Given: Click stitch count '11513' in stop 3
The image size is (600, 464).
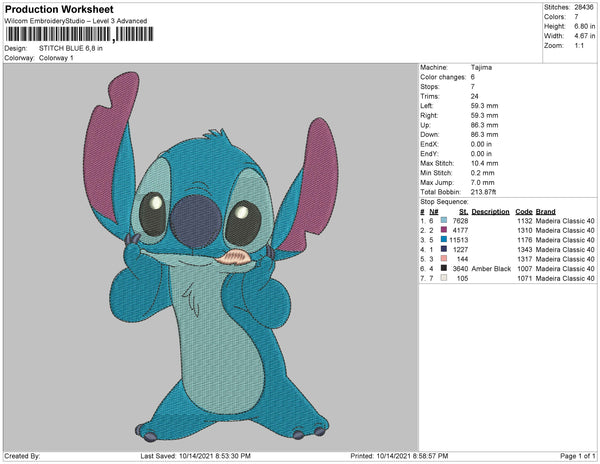Looking at the screenshot, I should pos(459,240).
